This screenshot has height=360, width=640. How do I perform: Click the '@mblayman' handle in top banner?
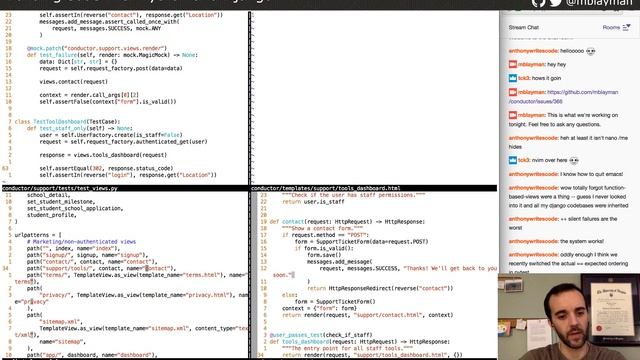599,3
